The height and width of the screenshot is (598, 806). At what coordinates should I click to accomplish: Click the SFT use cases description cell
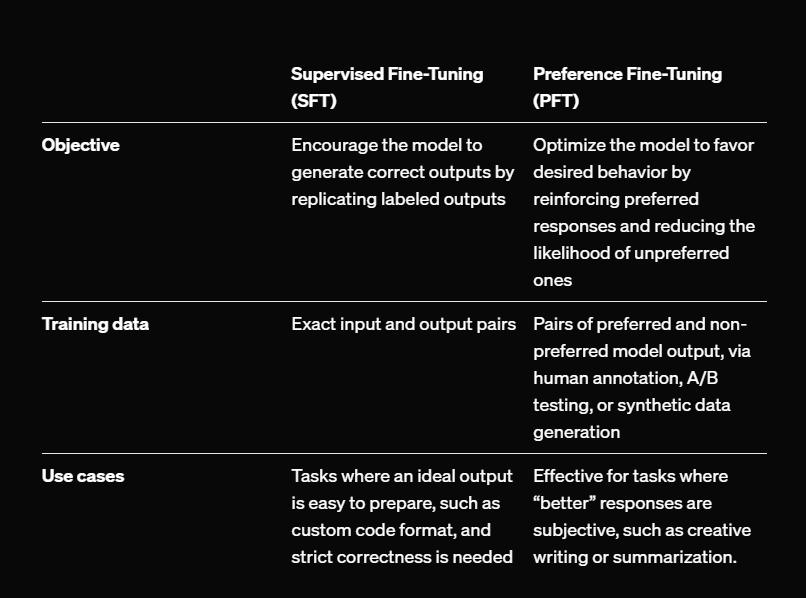point(402,516)
